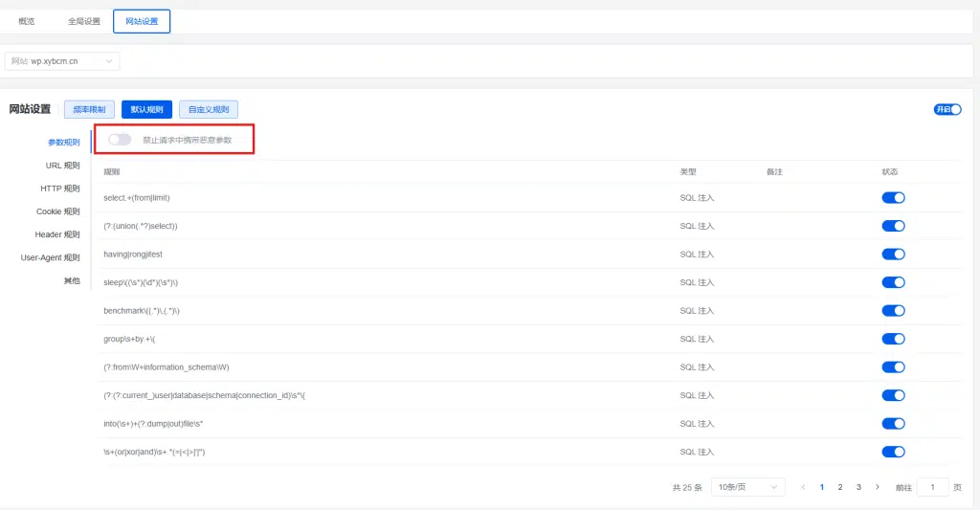This screenshot has height=510, width=980.
Task: Select Cookie 规则 in the sidebar
Action: [x=58, y=211]
